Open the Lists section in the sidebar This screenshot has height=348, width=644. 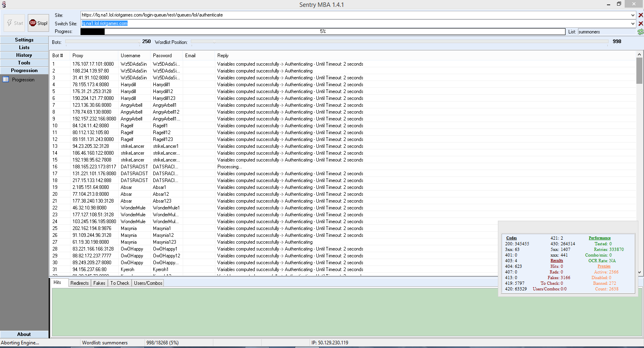[x=24, y=48]
